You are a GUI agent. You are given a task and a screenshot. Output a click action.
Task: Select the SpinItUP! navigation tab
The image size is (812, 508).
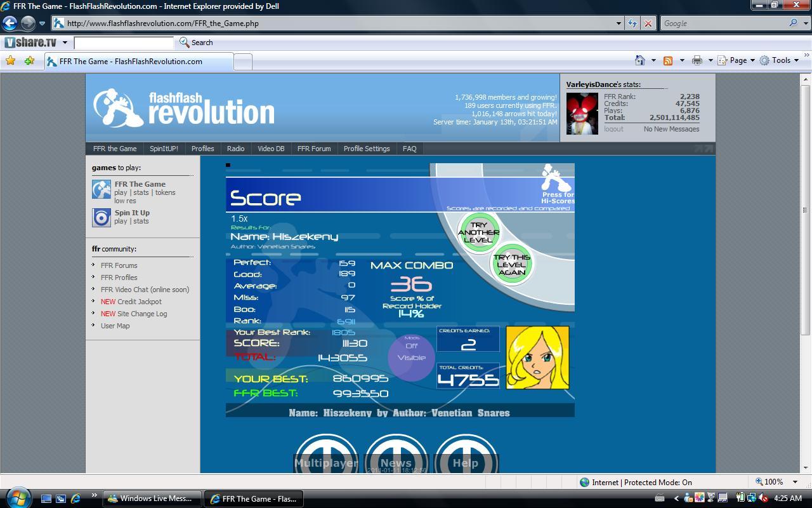coord(164,149)
